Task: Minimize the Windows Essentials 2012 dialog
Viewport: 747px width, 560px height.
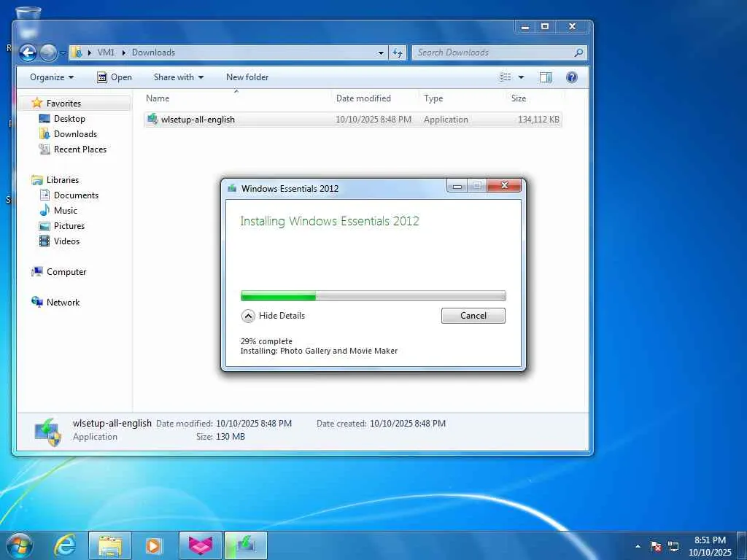Action: (457, 186)
